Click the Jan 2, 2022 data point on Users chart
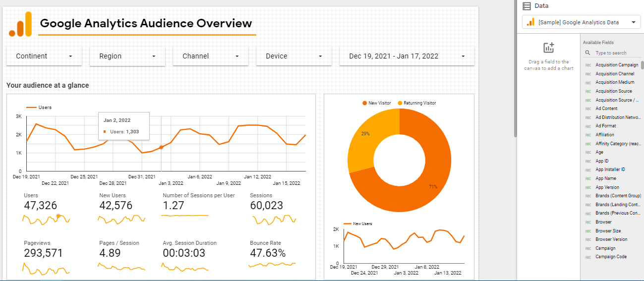The image size is (644, 281). (161, 147)
